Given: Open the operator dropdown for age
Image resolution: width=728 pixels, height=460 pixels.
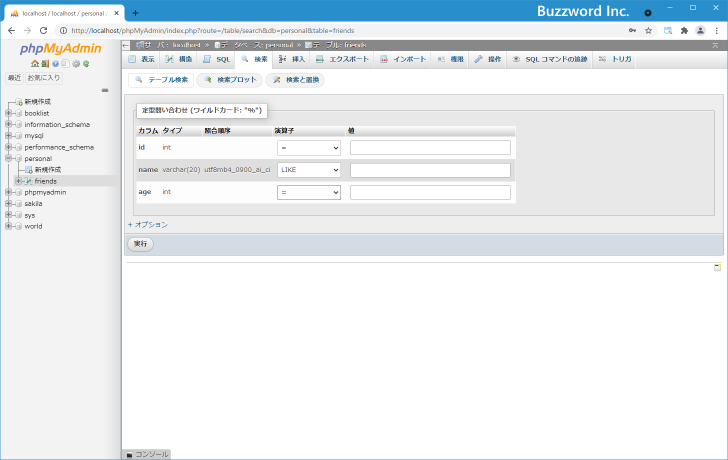Looking at the screenshot, I should tap(309, 192).
